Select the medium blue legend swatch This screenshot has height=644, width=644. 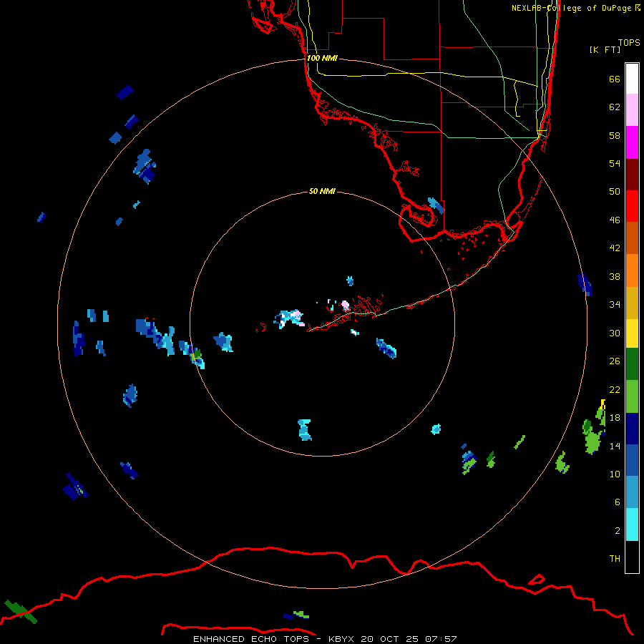coord(632,460)
